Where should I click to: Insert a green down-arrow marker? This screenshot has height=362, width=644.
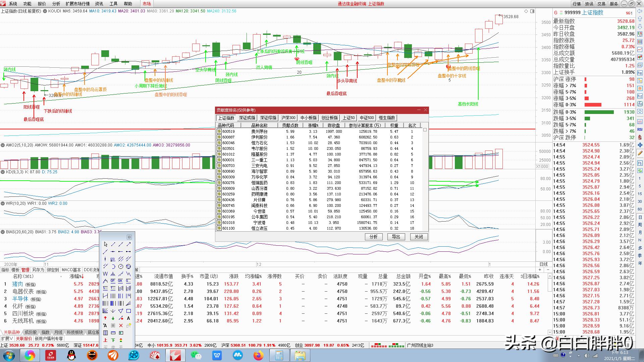113,318
